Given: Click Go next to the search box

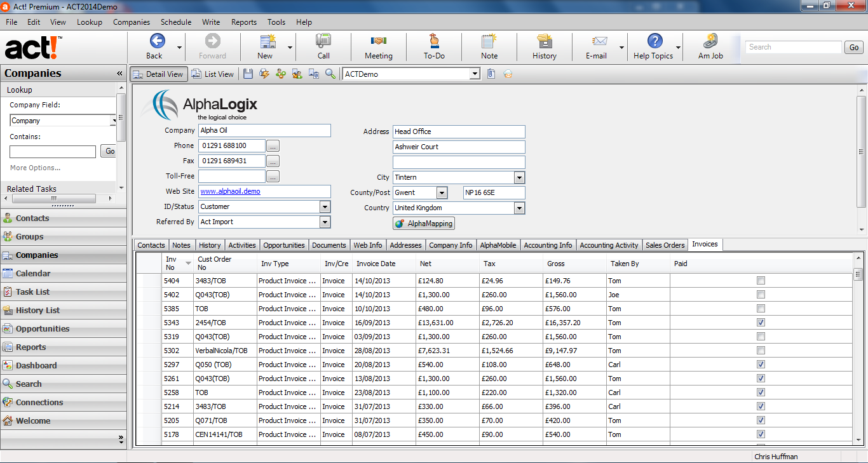Looking at the screenshot, I should point(854,47).
